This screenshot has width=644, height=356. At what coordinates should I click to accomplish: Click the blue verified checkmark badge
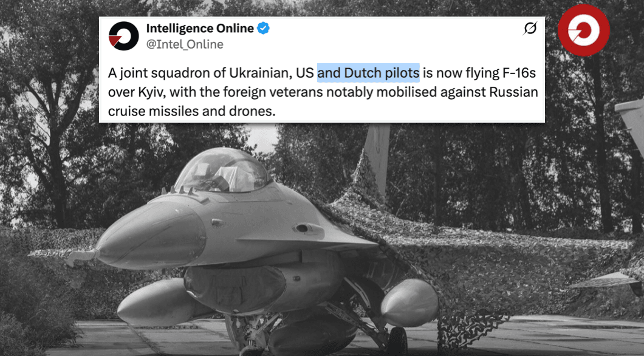tap(263, 29)
